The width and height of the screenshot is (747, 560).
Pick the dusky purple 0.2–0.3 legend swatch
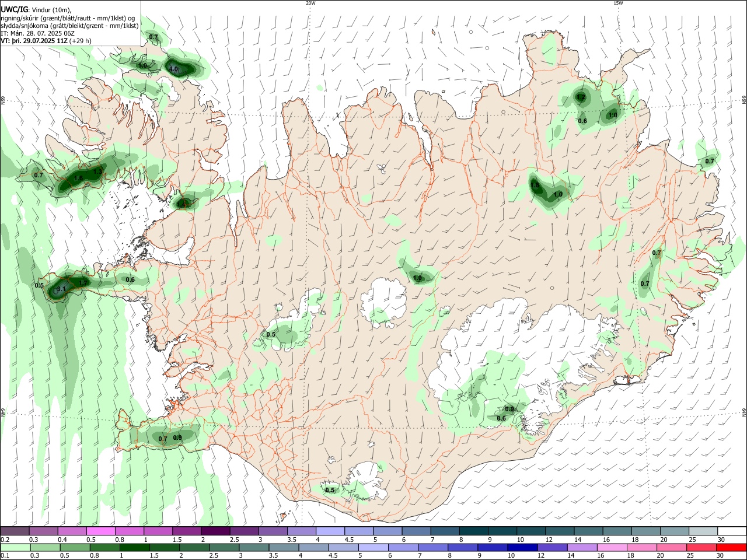tap(15, 531)
